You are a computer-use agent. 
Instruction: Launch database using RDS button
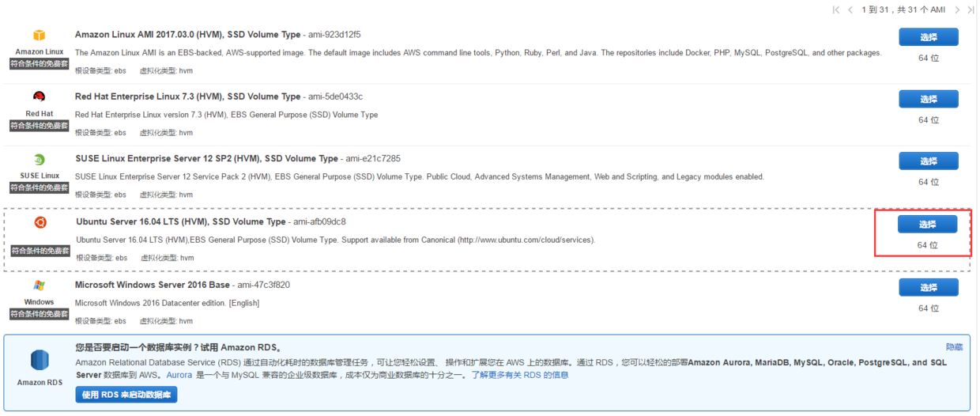tap(126, 395)
